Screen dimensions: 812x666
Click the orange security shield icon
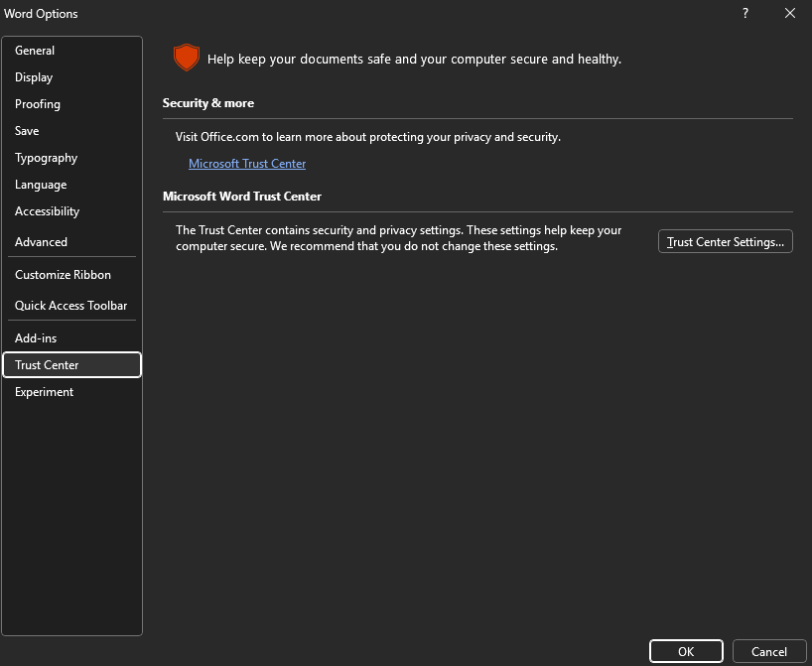tap(187, 58)
